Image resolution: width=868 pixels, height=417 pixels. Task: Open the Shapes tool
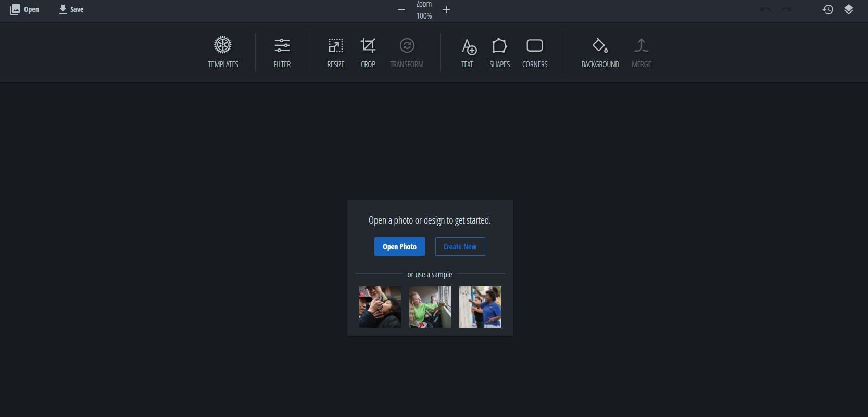pos(499,52)
